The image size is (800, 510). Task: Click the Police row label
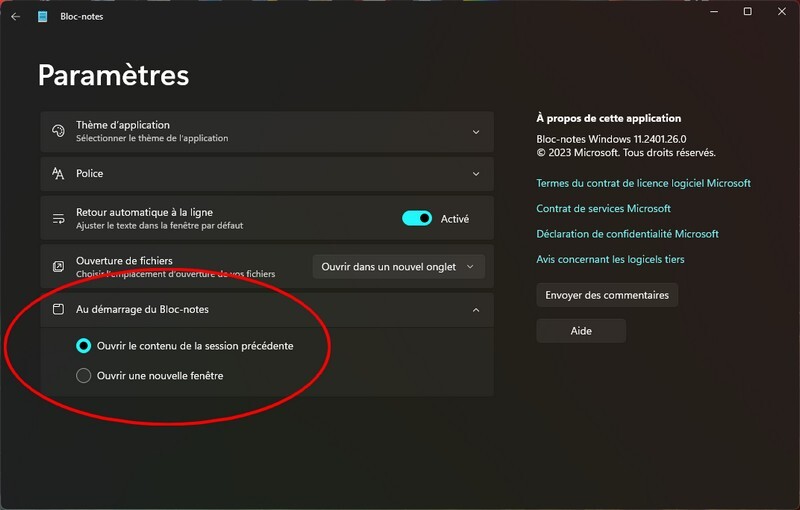pos(89,173)
